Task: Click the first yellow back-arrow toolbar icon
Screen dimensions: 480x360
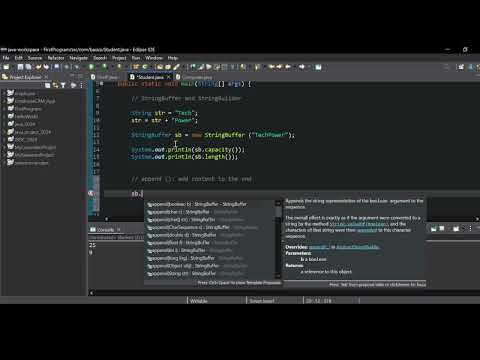Action: coord(272,67)
